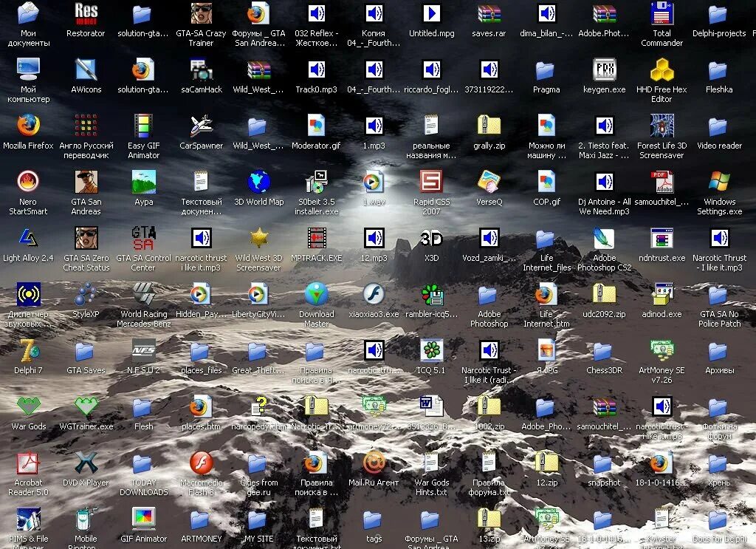
Task: Open the CarSpawner airplane icon
Action: coord(201,126)
